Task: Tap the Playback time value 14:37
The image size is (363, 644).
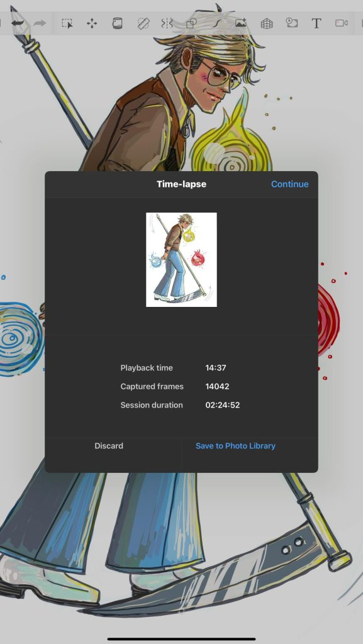Action: point(216,367)
